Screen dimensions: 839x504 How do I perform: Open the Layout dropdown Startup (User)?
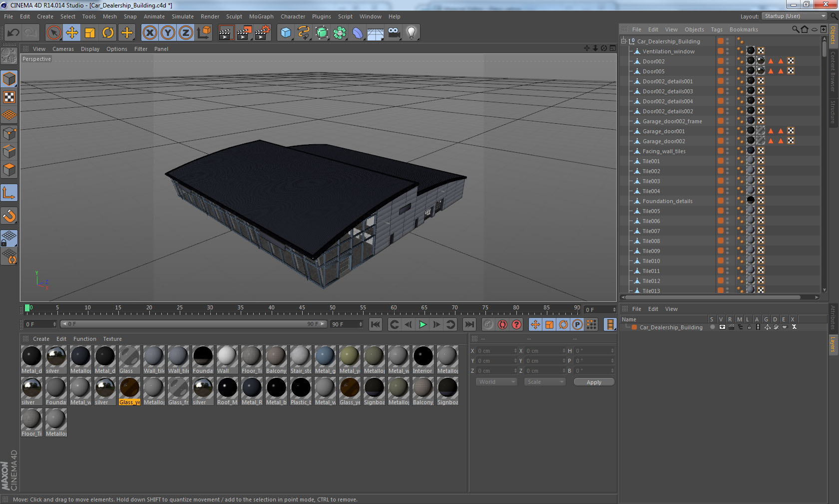coord(795,16)
